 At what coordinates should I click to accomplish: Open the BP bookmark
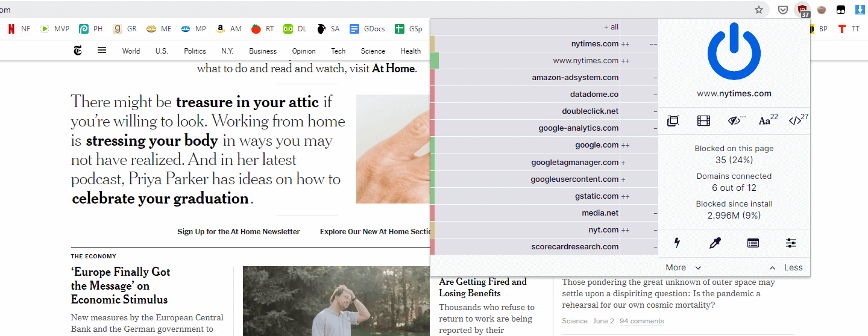820,28
